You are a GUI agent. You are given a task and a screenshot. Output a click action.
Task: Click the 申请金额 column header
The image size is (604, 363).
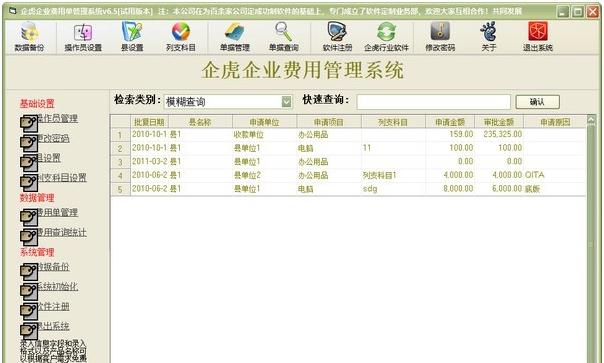tap(450, 122)
